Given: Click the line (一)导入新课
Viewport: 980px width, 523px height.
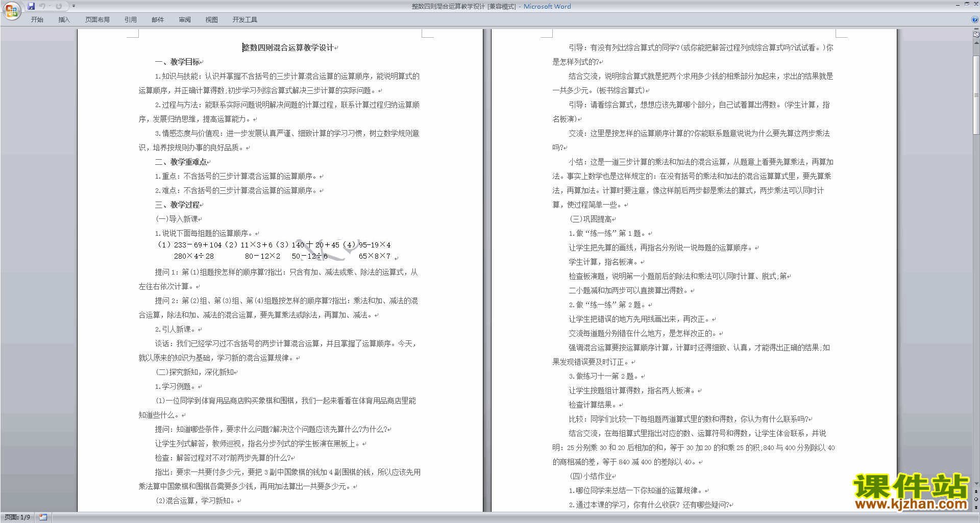Looking at the screenshot, I should click(177, 219).
